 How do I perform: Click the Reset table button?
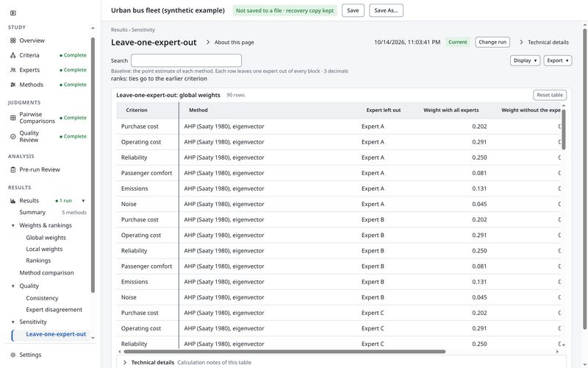(550, 95)
